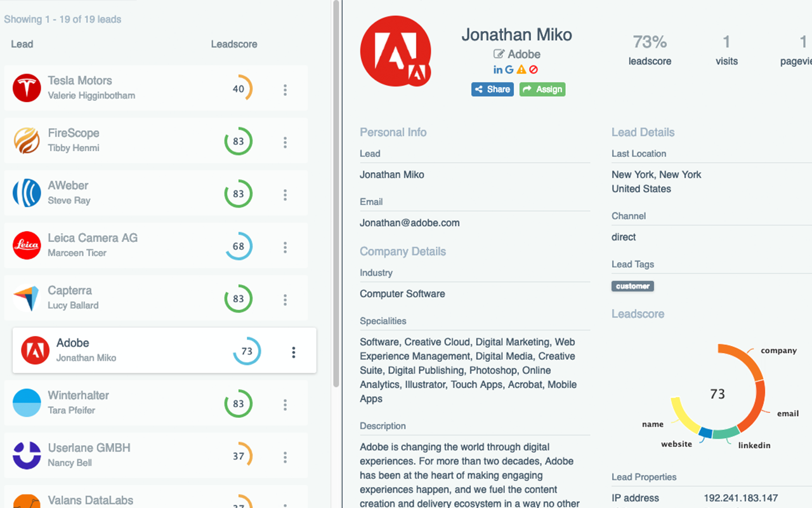Select the Valans DataLabs lead
The height and width of the screenshot is (508, 812).
[x=156, y=497]
